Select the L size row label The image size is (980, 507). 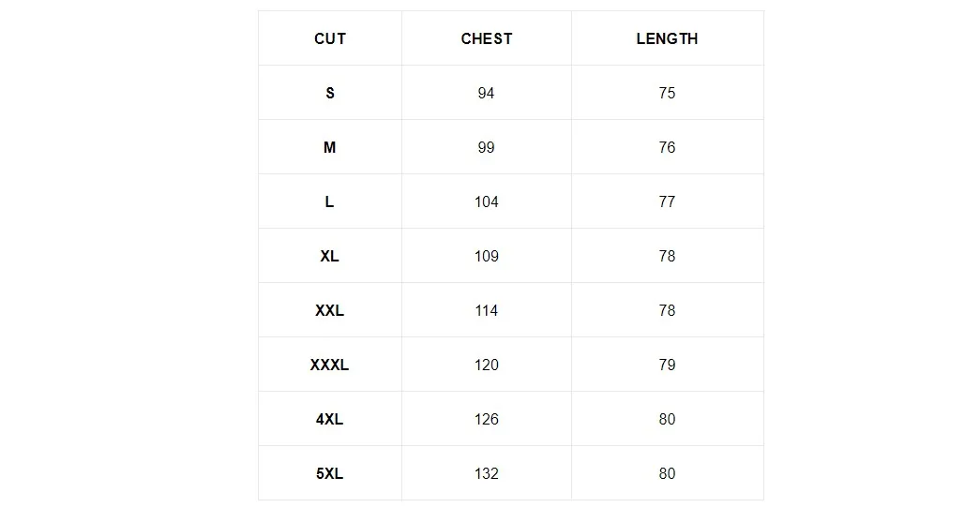329,201
